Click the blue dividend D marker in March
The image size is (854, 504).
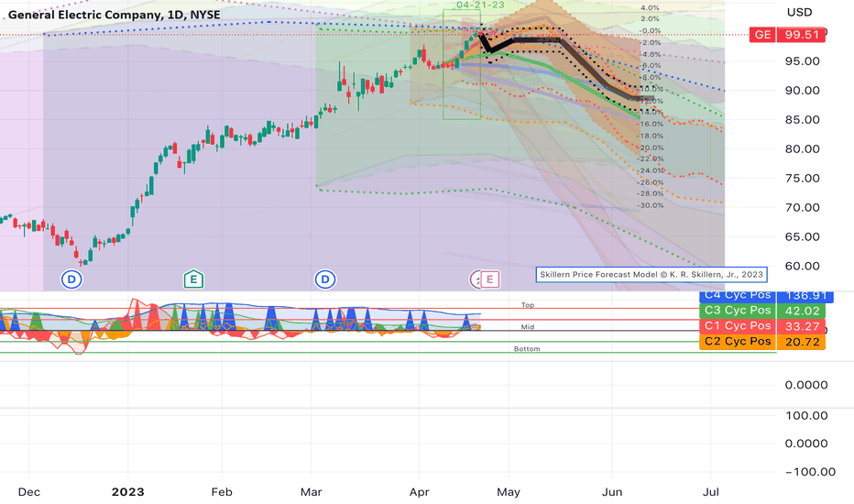325,279
